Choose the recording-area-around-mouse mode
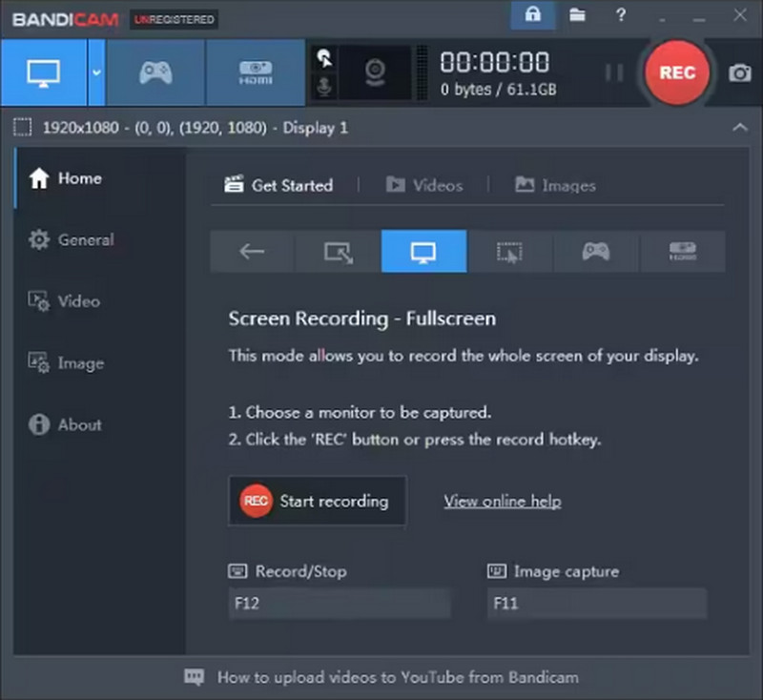The width and height of the screenshot is (763, 700). coord(509,252)
